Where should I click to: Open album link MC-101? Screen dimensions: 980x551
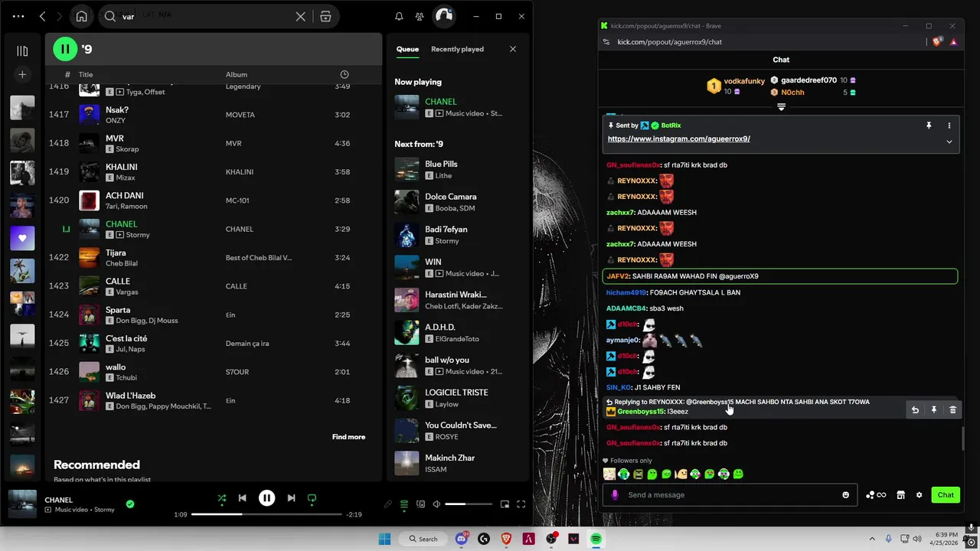pos(237,201)
